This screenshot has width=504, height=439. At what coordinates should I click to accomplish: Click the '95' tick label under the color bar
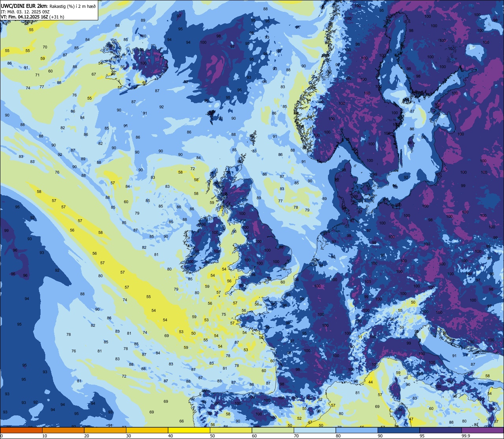422,436
